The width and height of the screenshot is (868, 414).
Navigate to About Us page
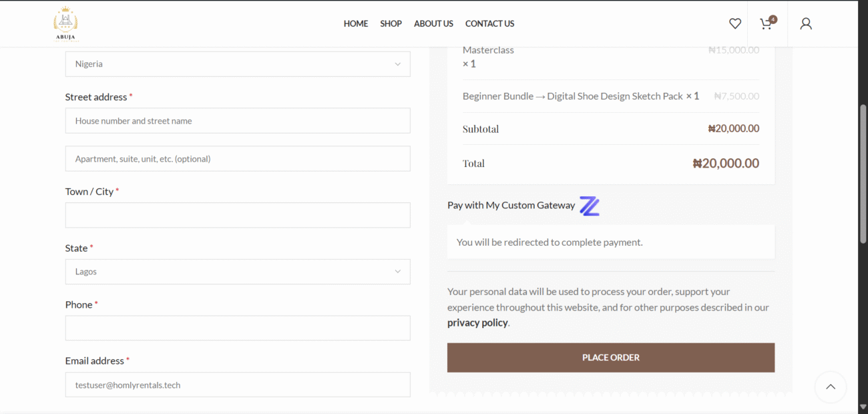pyautogui.click(x=433, y=23)
